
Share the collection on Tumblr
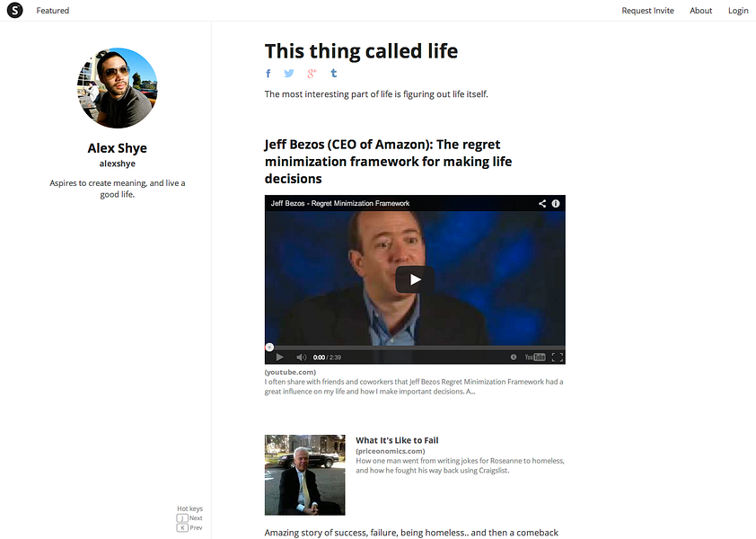coord(334,74)
